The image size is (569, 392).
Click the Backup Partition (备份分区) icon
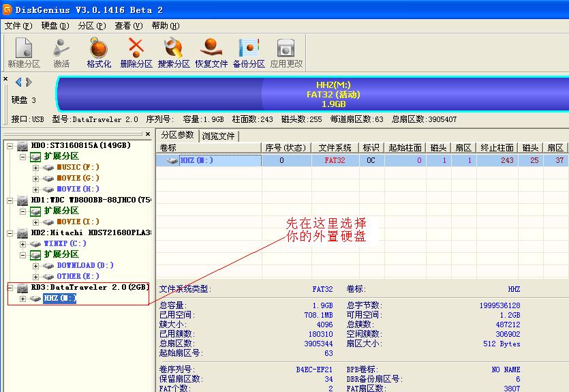pyautogui.click(x=249, y=52)
